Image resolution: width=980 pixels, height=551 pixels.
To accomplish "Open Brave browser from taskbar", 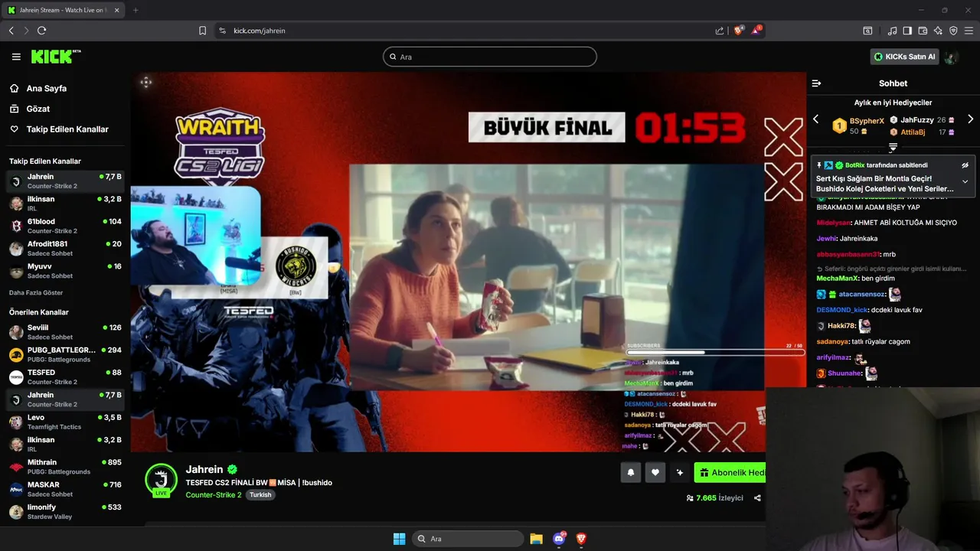I will click(581, 539).
